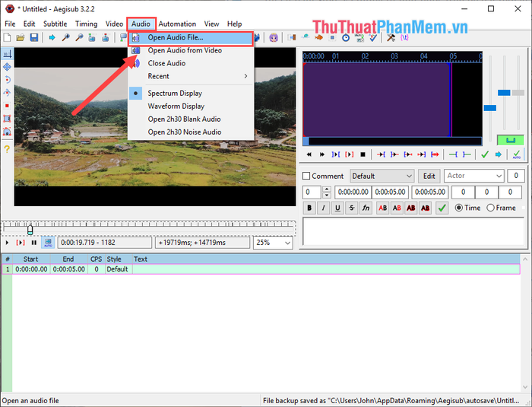Choose Open 2h30 Noise Audio
Image resolution: width=532 pixels, height=407 pixels.
click(191, 132)
